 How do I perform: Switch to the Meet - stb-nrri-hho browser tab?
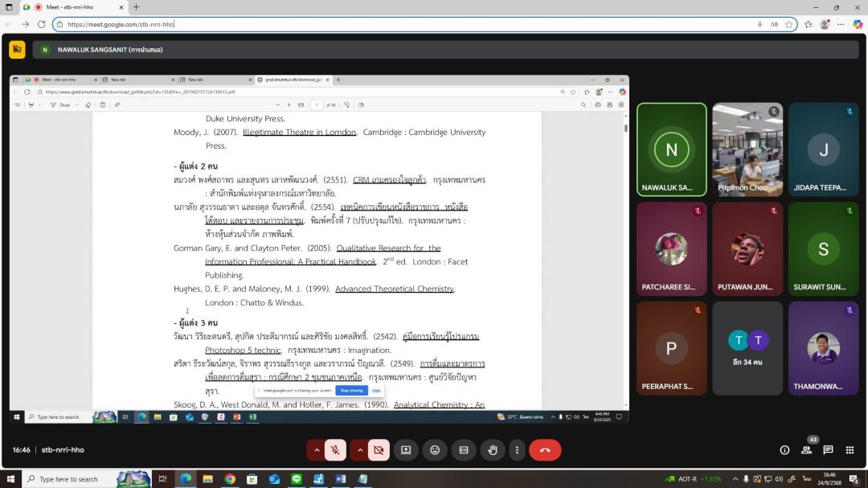point(76,7)
